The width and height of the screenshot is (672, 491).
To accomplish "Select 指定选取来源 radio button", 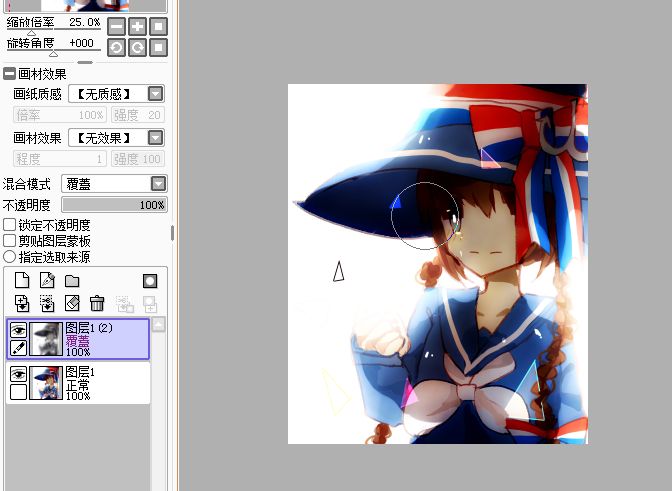I will pos(9,257).
